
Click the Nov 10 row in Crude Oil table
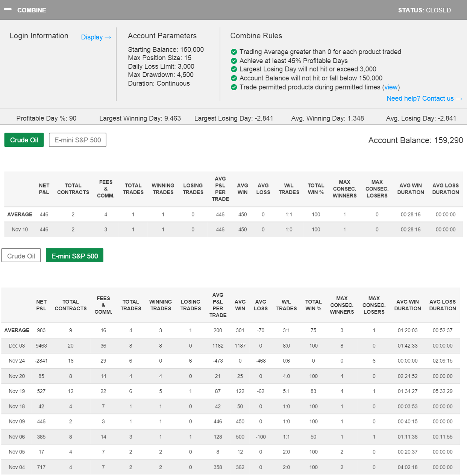[20, 230]
